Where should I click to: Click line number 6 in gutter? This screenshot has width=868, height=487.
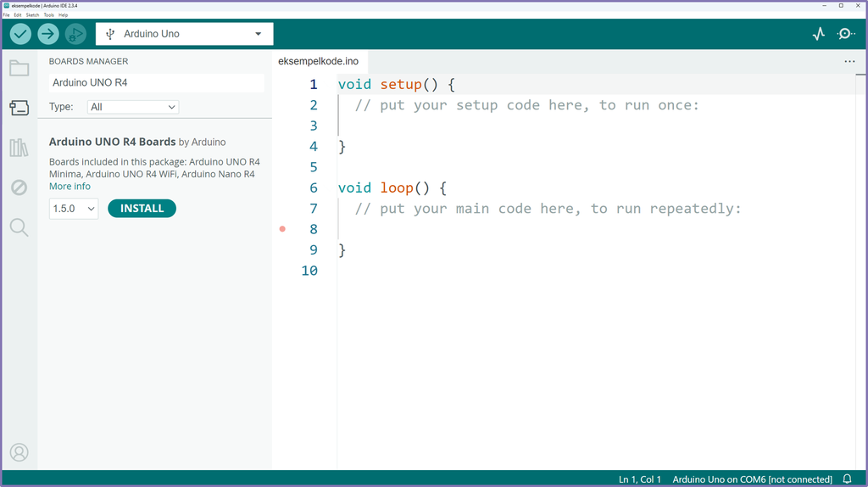[x=314, y=188]
